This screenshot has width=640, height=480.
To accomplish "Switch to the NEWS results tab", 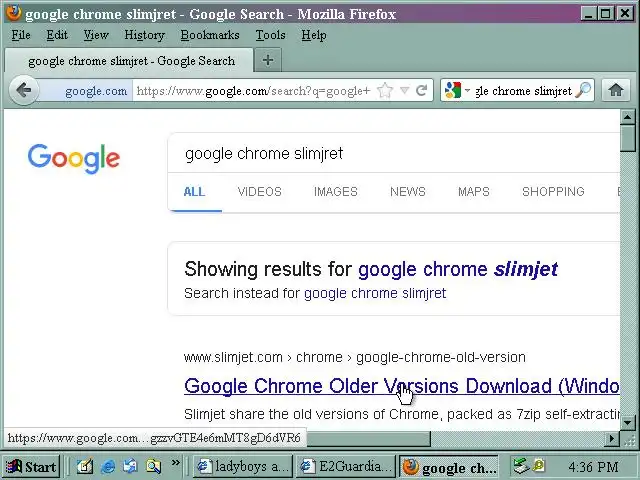I will 408,191.
